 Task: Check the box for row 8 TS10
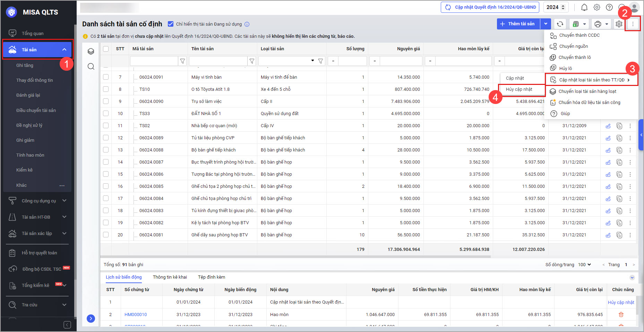106,89
